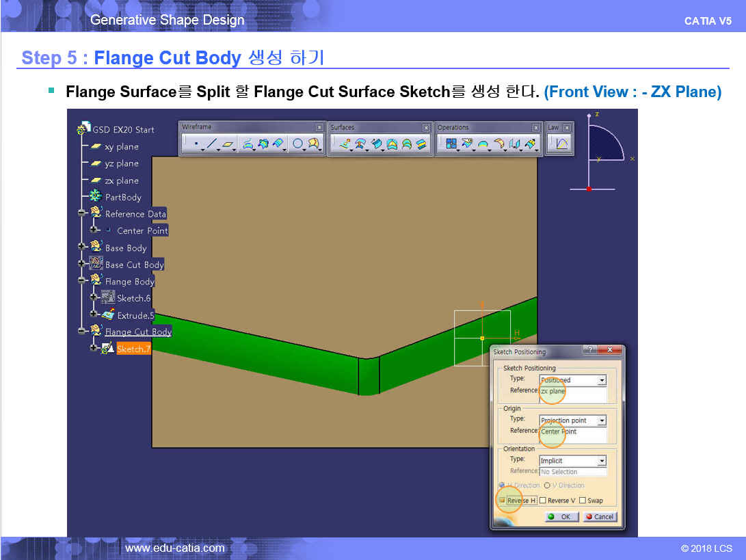Click the Origin Reference field showing Center Point
The width and height of the screenshot is (746, 560).
click(x=572, y=432)
